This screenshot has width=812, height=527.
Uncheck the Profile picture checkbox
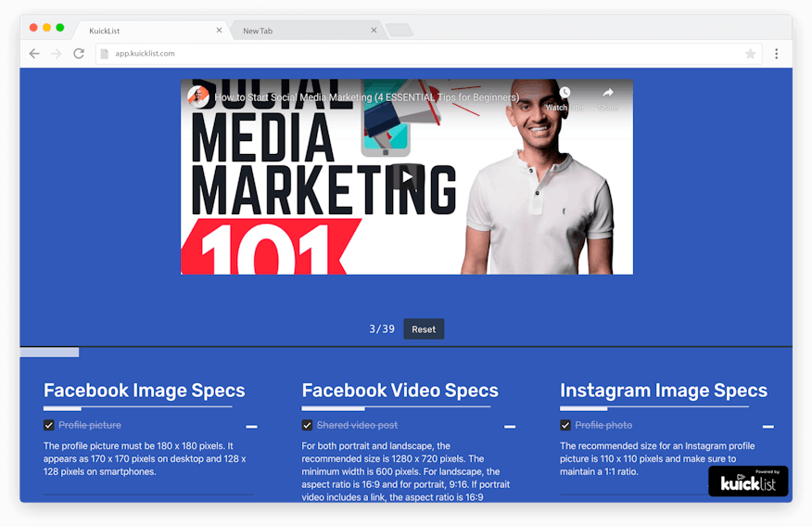tap(49, 426)
